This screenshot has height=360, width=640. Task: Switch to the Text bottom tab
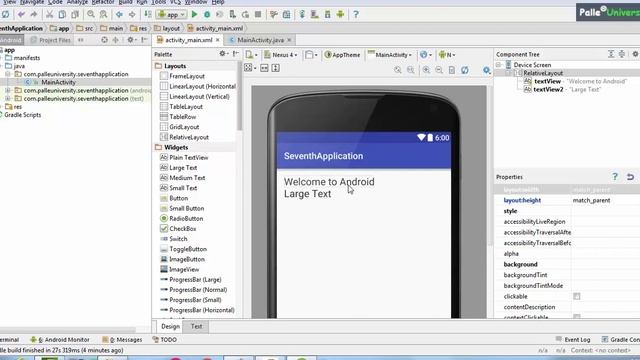[196, 326]
